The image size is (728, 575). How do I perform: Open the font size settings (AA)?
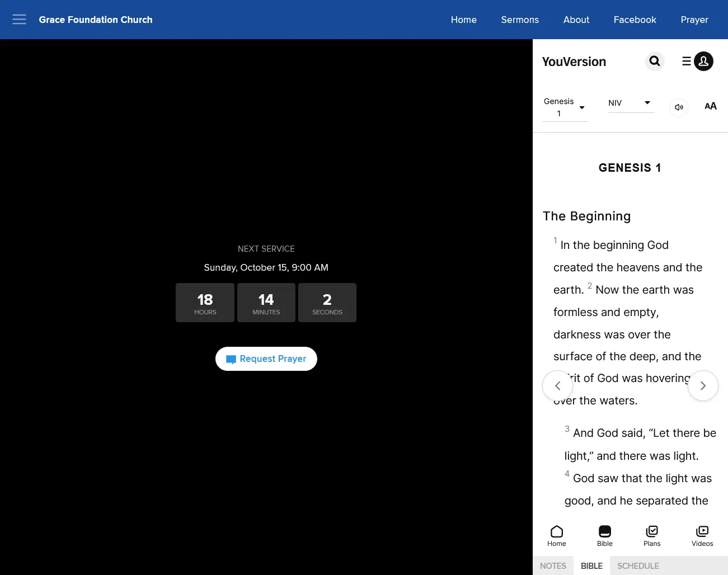tap(710, 106)
